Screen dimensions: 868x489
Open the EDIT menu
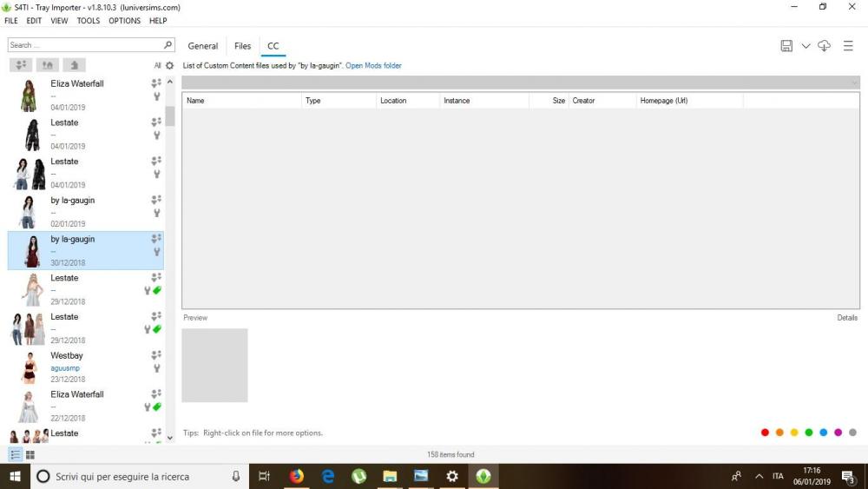pyautogui.click(x=34, y=21)
